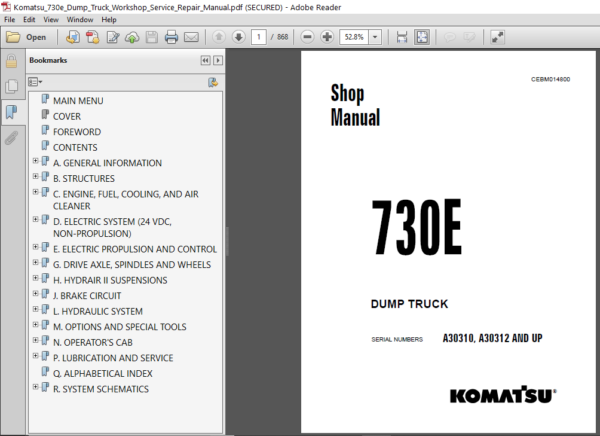Expand B. STRUCTURES bookmark
This screenshot has width=600, height=436.
click(35, 176)
